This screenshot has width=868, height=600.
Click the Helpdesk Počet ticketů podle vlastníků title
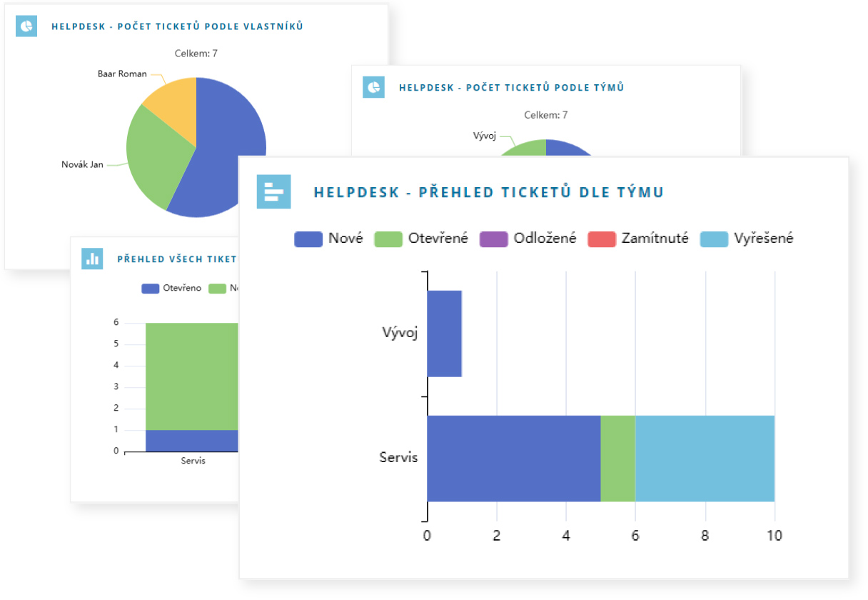click(x=177, y=27)
